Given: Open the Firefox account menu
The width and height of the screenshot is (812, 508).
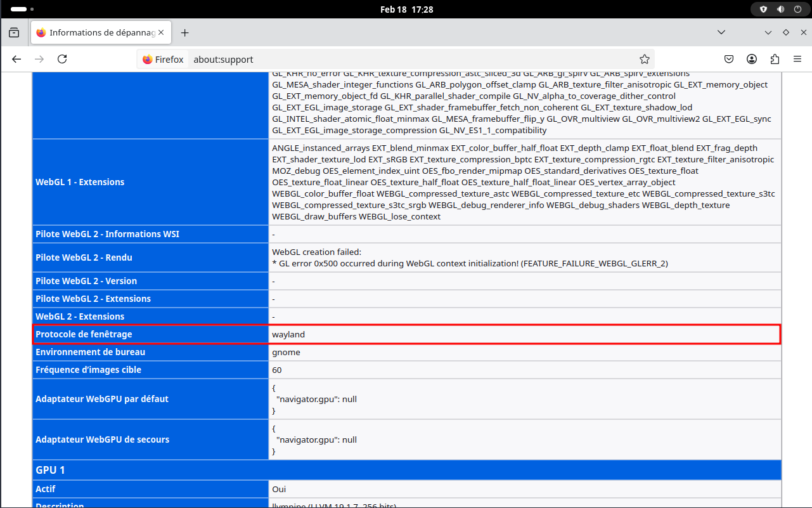Looking at the screenshot, I should tap(752, 59).
